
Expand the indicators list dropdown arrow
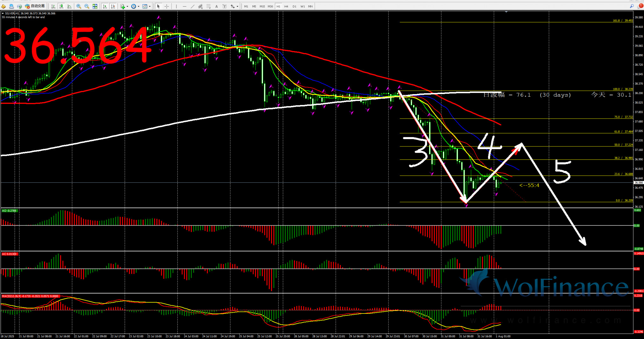[x=127, y=6]
